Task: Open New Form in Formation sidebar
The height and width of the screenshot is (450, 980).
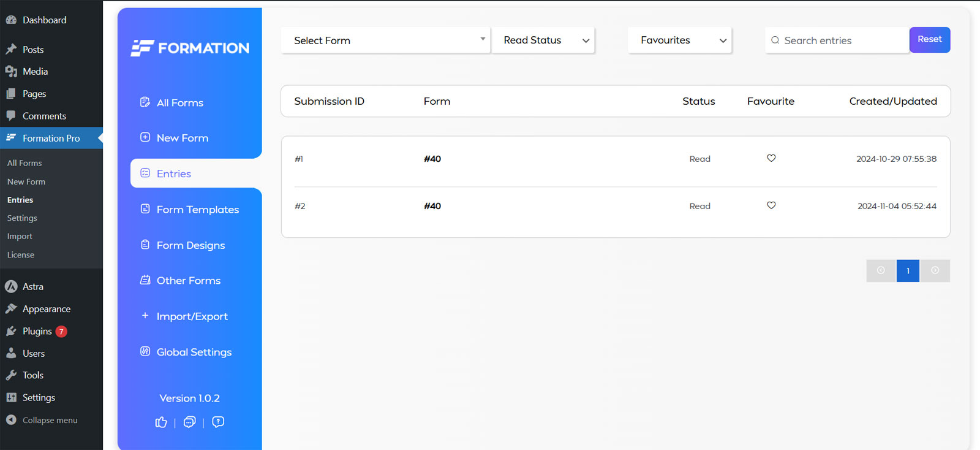Action: coord(183,138)
